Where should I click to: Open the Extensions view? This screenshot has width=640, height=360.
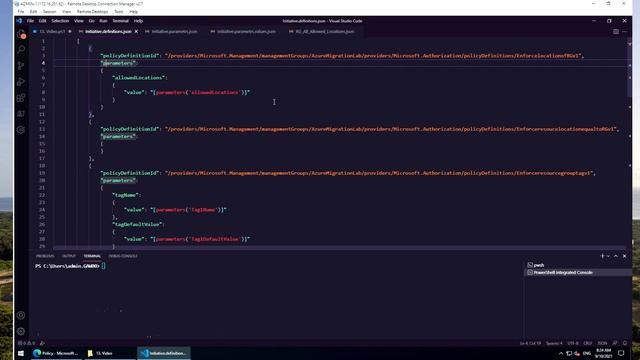[x=21, y=98]
